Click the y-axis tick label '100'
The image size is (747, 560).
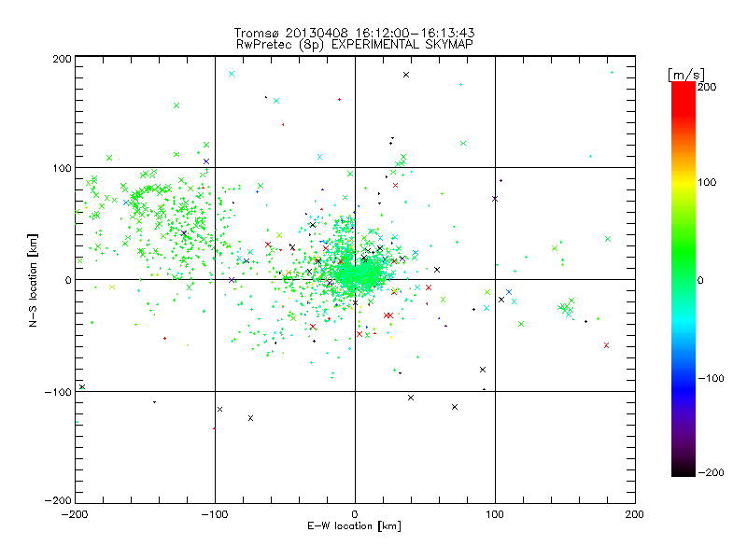click(x=62, y=168)
